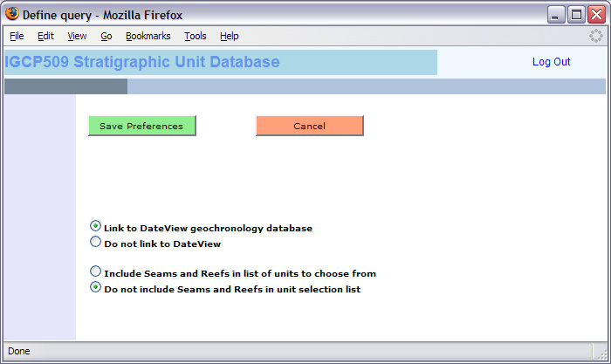Minimize the Firefox window
Image resolution: width=611 pixels, height=364 pixels.
pyautogui.click(x=556, y=15)
